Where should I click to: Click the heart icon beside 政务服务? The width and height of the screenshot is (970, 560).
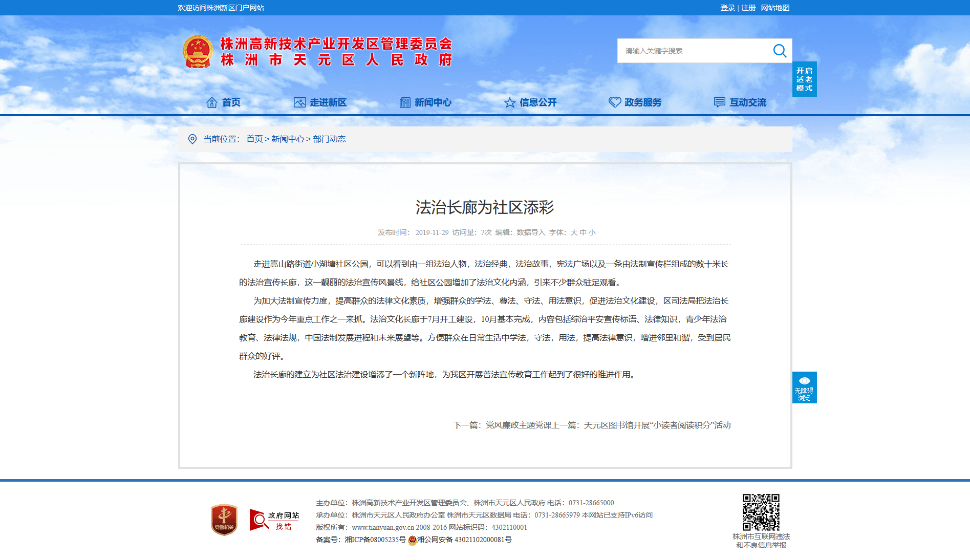click(615, 102)
